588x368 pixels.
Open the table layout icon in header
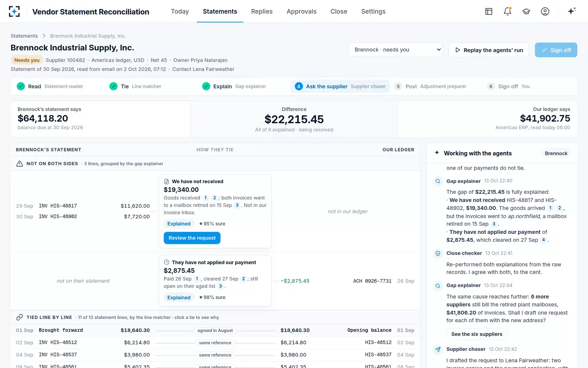click(489, 11)
